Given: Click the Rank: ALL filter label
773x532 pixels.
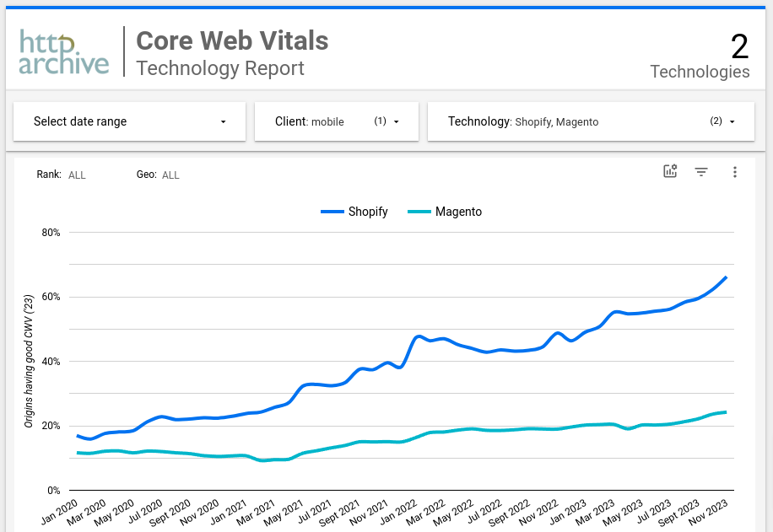Looking at the screenshot, I should coord(61,175).
